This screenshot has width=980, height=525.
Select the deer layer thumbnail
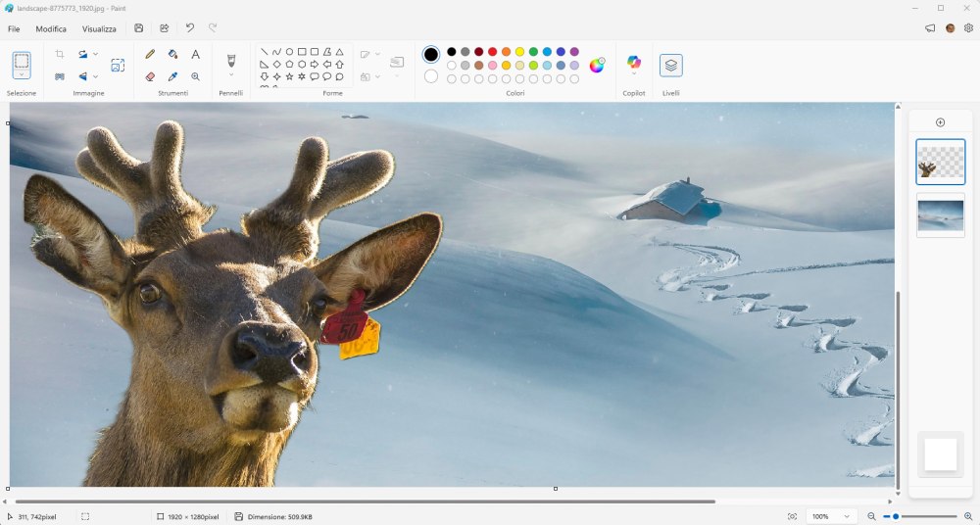coord(941,162)
